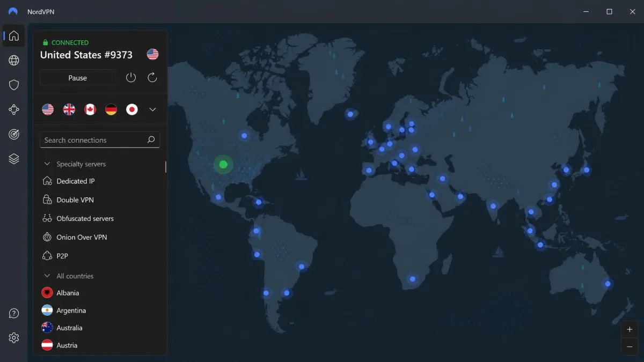Open Threat Protection shield icon
The width and height of the screenshot is (644, 362).
14,85
